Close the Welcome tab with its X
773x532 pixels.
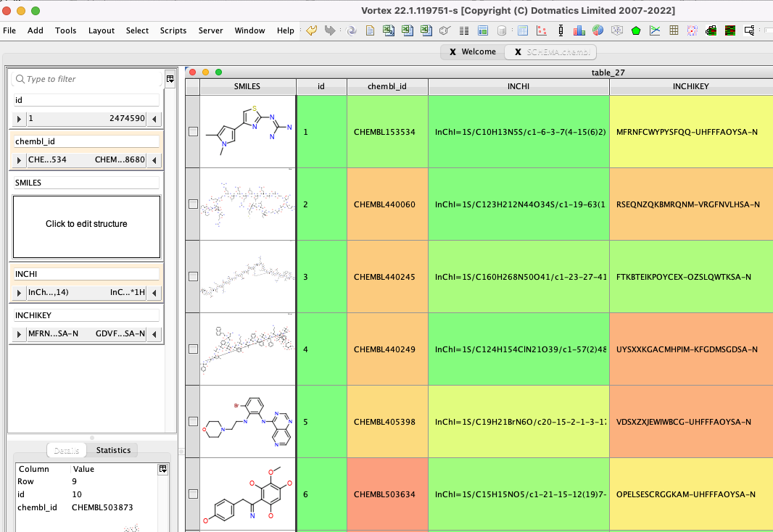(452, 51)
